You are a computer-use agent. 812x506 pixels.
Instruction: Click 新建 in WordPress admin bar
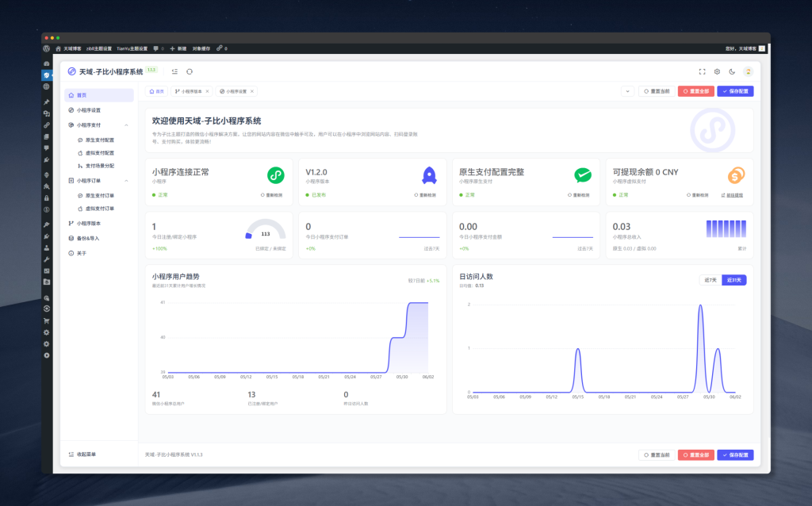178,48
